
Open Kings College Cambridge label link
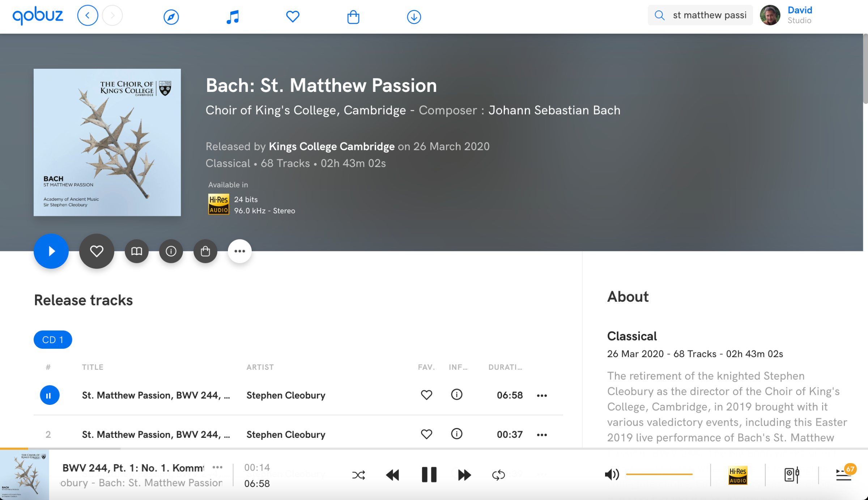tap(332, 146)
